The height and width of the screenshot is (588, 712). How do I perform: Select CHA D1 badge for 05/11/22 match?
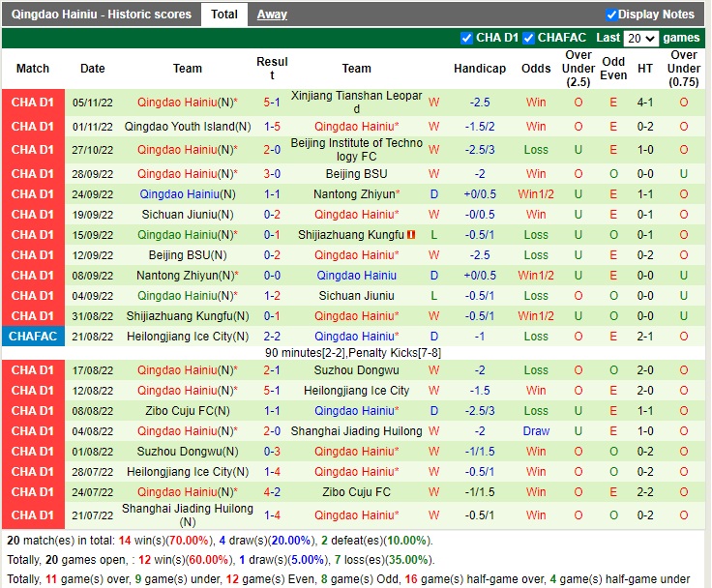click(32, 103)
